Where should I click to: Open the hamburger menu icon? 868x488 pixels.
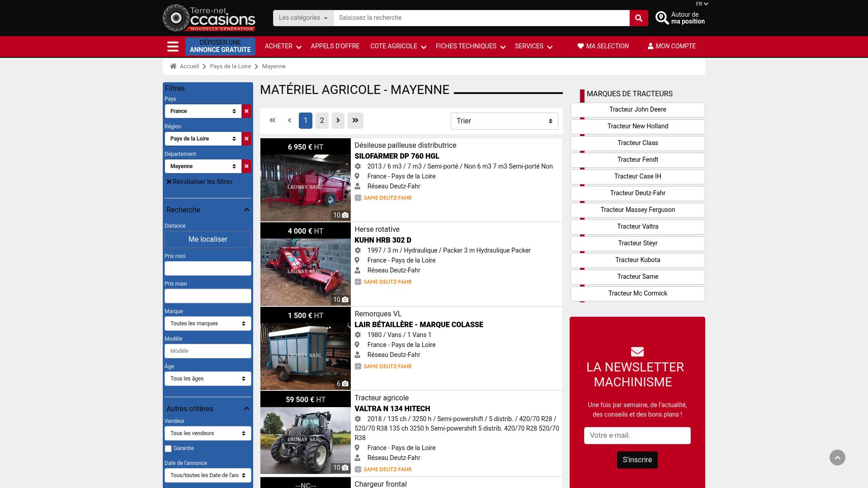(x=173, y=47)
